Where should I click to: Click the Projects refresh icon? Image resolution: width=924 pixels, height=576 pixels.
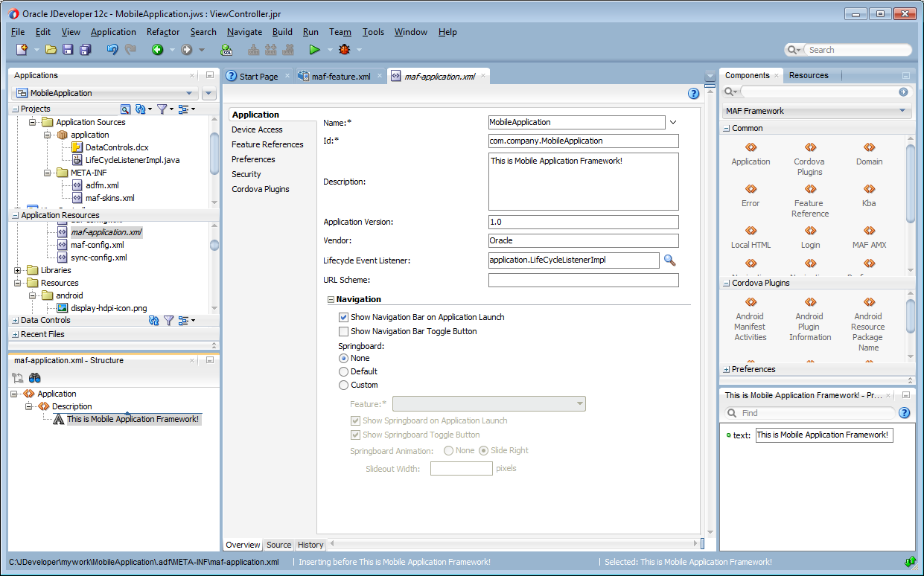point(140,109)
